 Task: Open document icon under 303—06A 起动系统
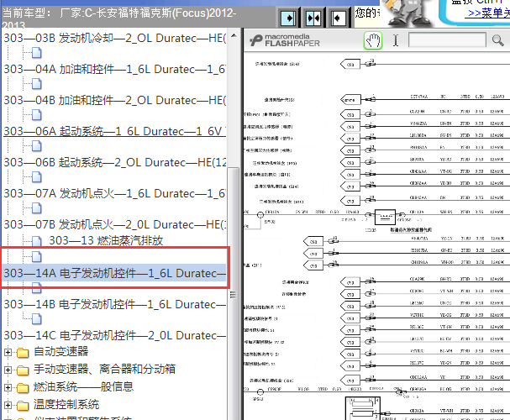(36, 146)
